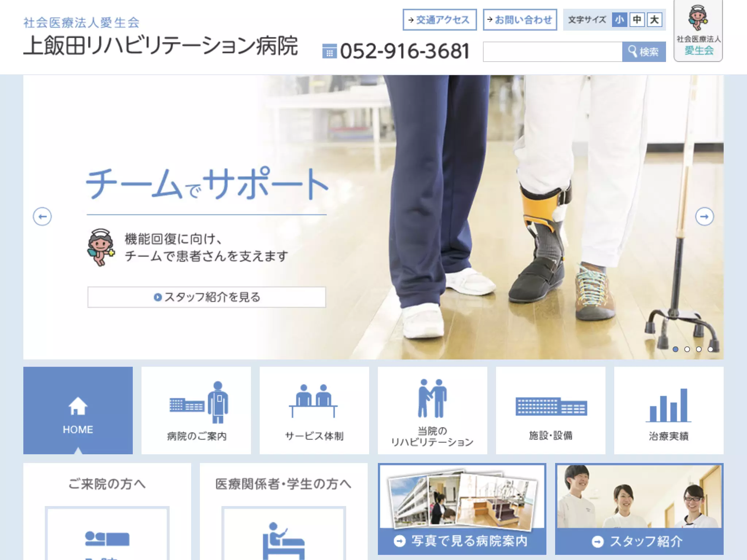Click the ご来院の方へ heading
This screenshot has height=560, width=747.
click(x=107, y=484)
